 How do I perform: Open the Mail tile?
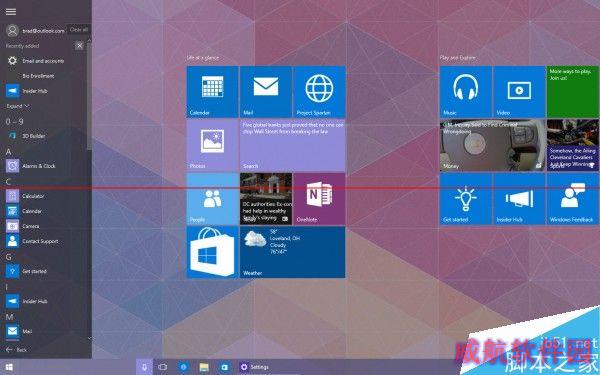tap(266, 91)
